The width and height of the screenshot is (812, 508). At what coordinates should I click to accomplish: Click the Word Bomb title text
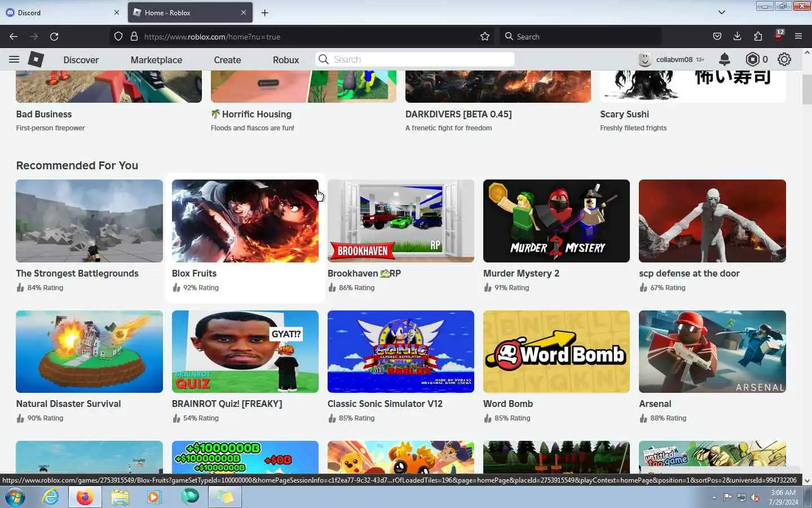[x=508, y=404]
